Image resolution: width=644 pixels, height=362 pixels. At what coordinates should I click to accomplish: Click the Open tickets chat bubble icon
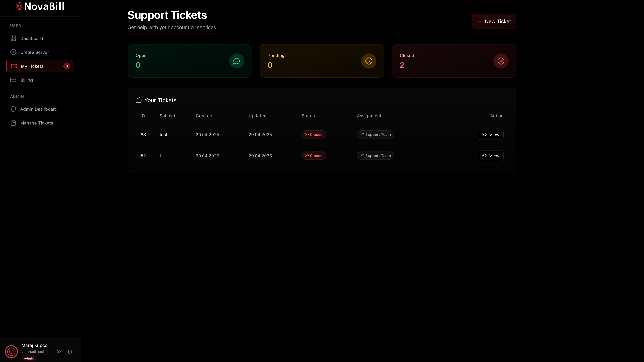click(236, 61)
